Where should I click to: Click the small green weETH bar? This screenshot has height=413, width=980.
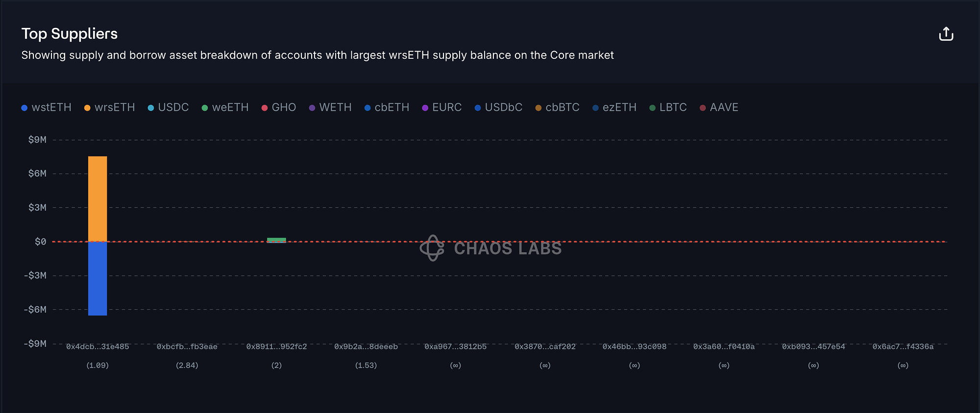(276, 240)
